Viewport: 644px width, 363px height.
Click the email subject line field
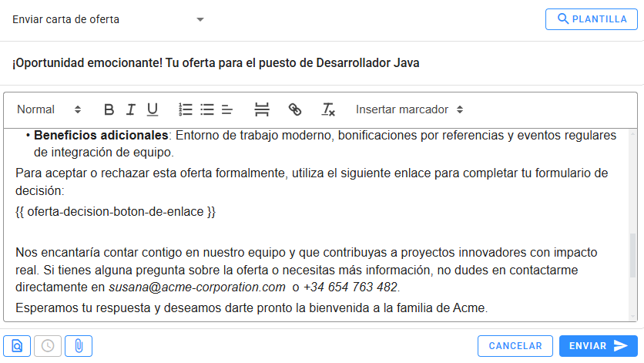(x=320, y=63)
